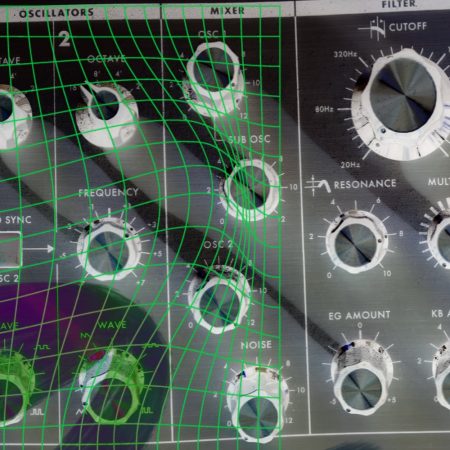Image resolution: width=450 pixels, height=450 pixels.
Task: Click the NOISE label
Action: pos(256,345)
